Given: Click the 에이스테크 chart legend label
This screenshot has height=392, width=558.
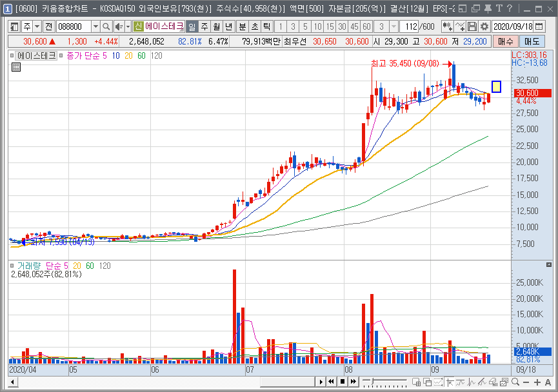Looking at the screenshot, I should tap(36, 55).
